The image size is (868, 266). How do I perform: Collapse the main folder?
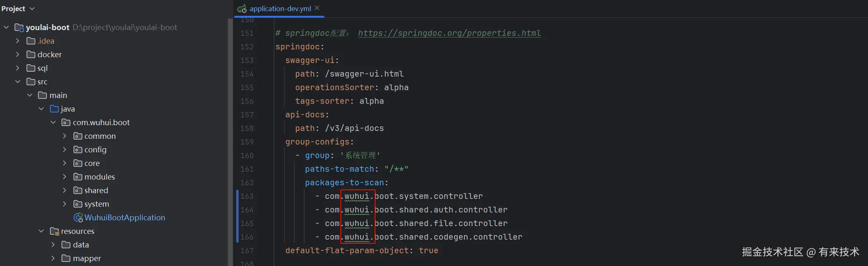30,95
